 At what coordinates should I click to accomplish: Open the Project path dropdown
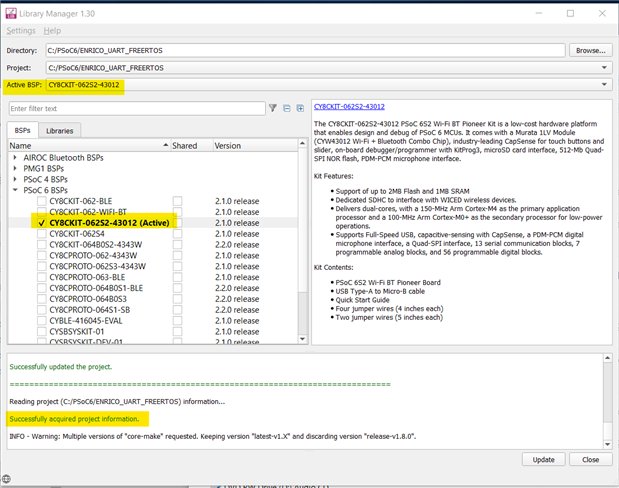click(604, 68)
